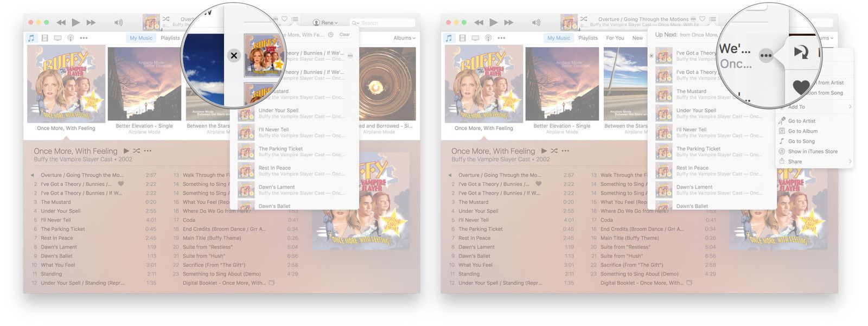Image resolution: width=868 pixels, height=326 pixels.
Task: Click the Clear button in Up Next
Action: pyautogui.click(x=344, y=35)
